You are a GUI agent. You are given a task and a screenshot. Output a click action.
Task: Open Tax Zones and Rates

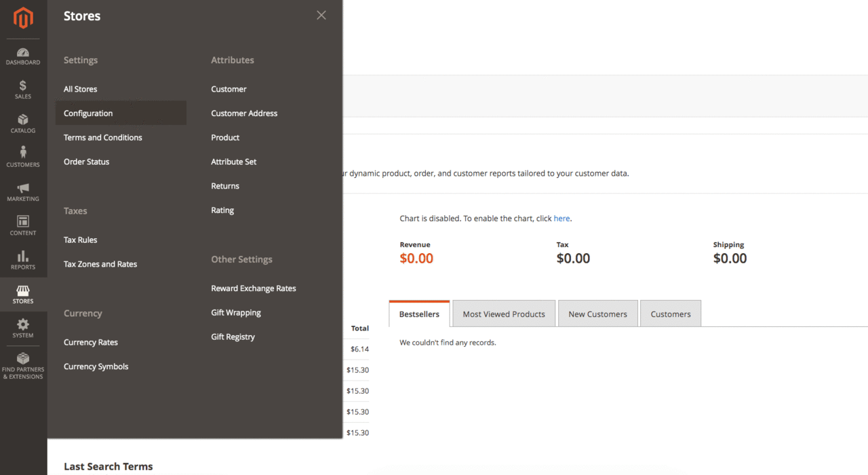pos(100,264)
